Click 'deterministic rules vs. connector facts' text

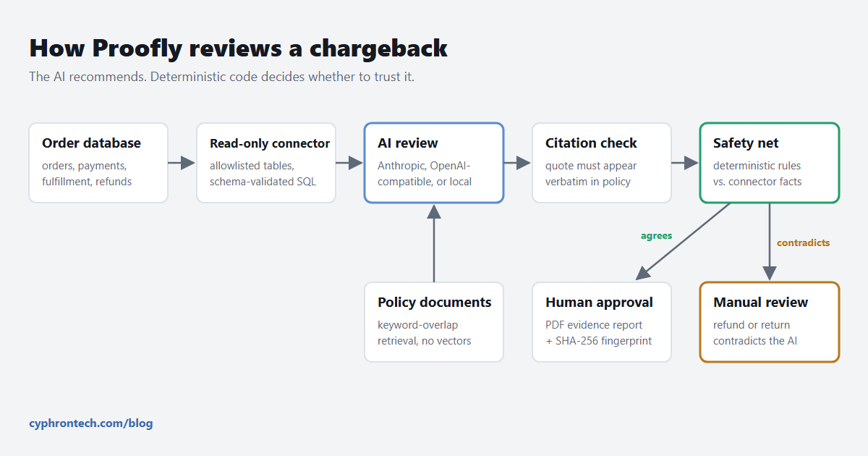[x=757, y=174]
